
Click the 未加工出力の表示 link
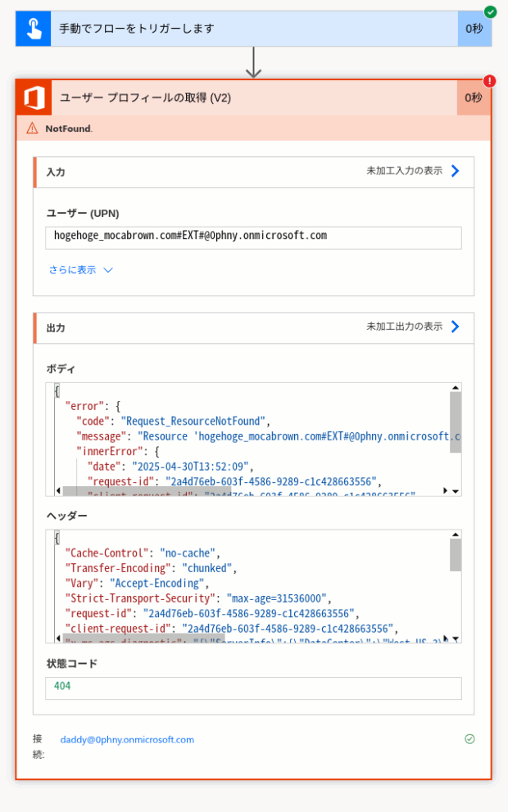point(404,327)
